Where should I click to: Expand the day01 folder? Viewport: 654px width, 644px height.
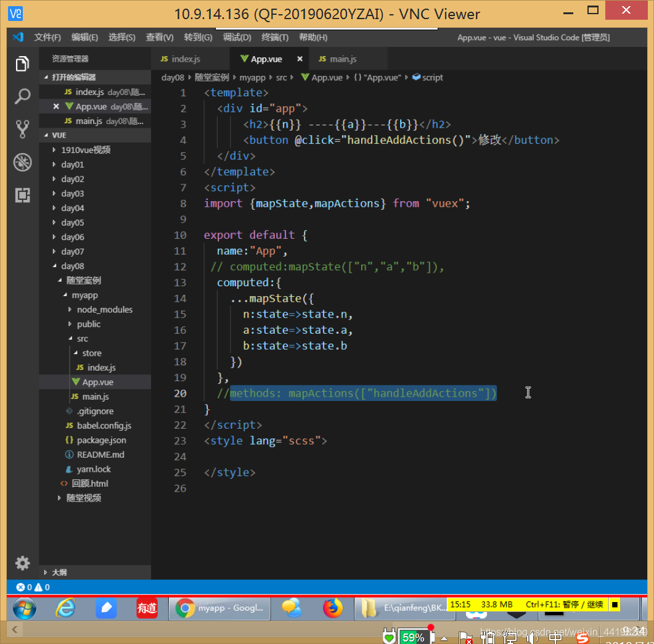coord(95,165)
